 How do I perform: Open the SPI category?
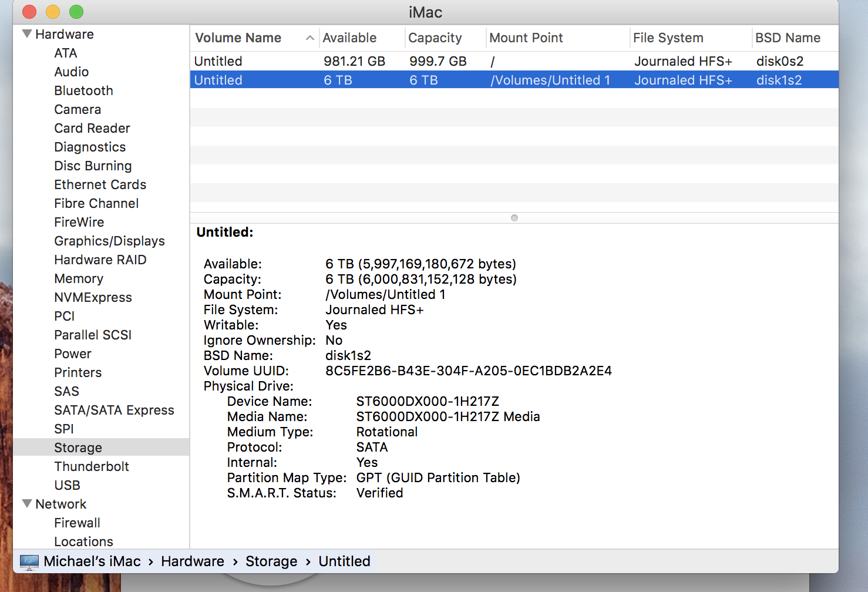(64, 429)
